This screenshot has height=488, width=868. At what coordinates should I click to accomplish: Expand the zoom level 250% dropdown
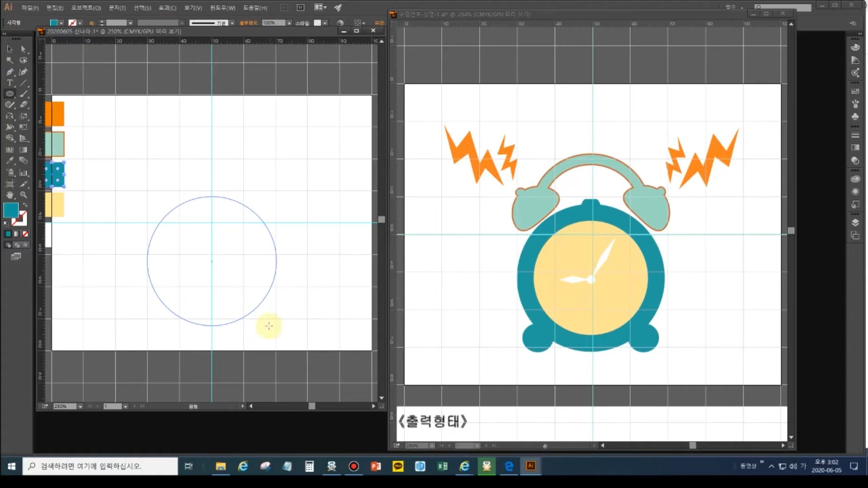(80, 407)
